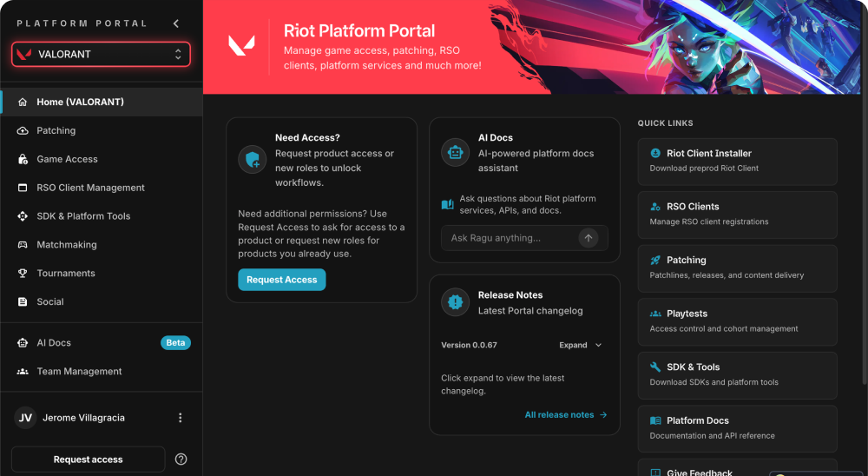Select RSO Client Management in sidebar
The image size is (868, 476).
coord(102,188)
